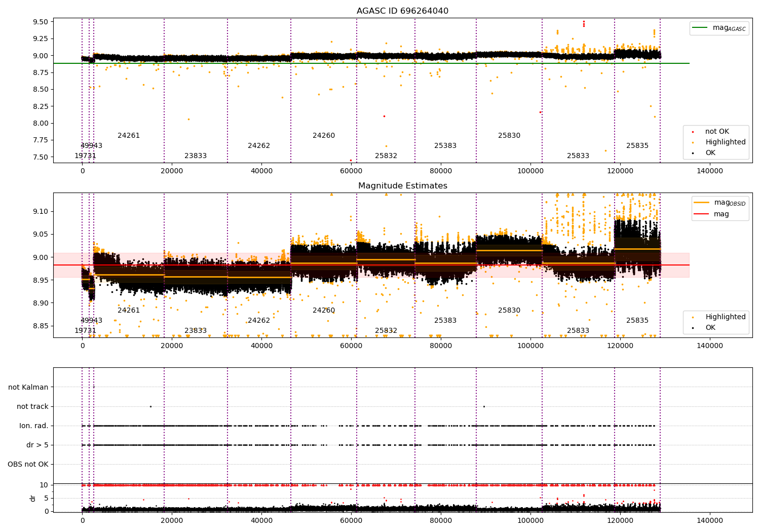Select the 'not Kalman' axis label

[28, 387]
